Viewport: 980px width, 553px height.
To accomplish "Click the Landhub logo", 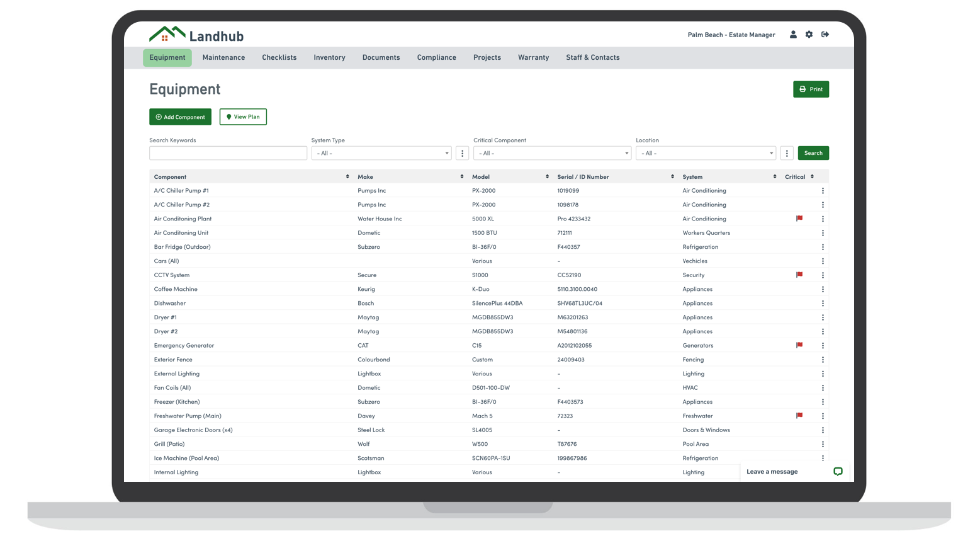I will click(x=196, y=35).
